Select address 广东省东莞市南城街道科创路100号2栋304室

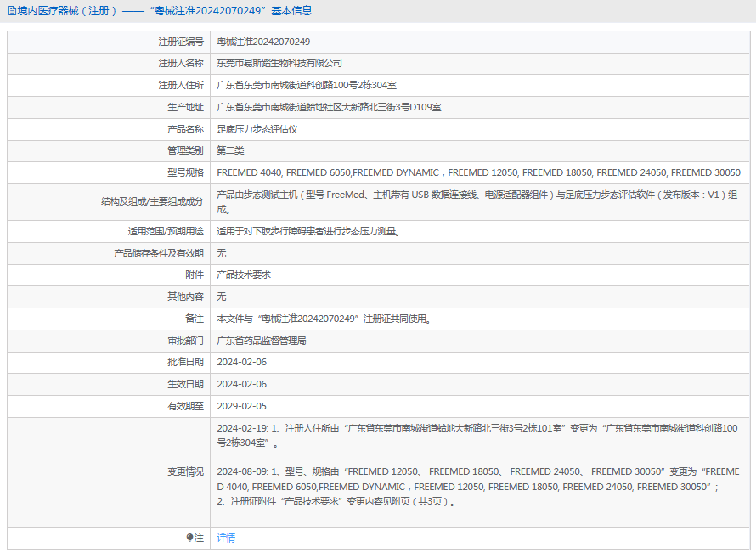307,85
